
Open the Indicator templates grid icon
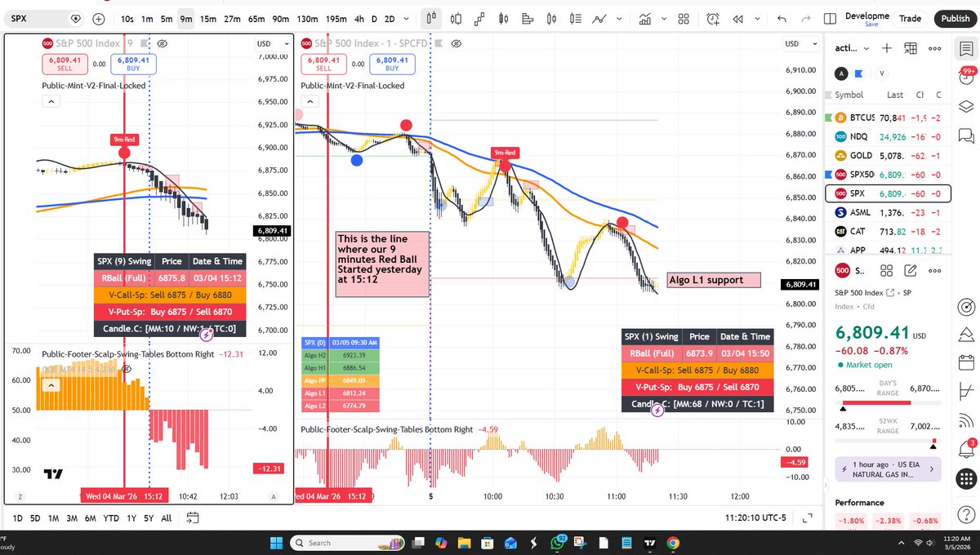(685, 18)
